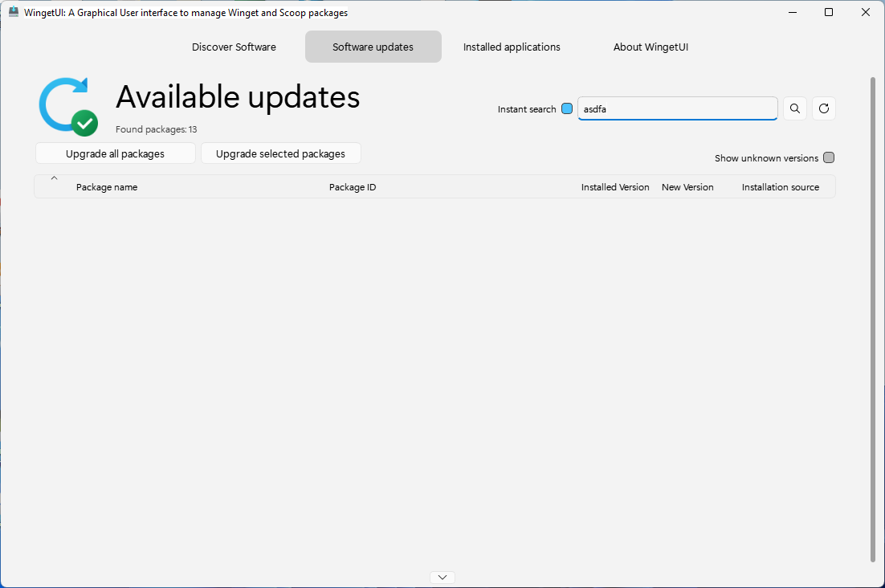885x588 pixels.
Task: Expand the bottom chevron panel
Action: pos(442,577)
